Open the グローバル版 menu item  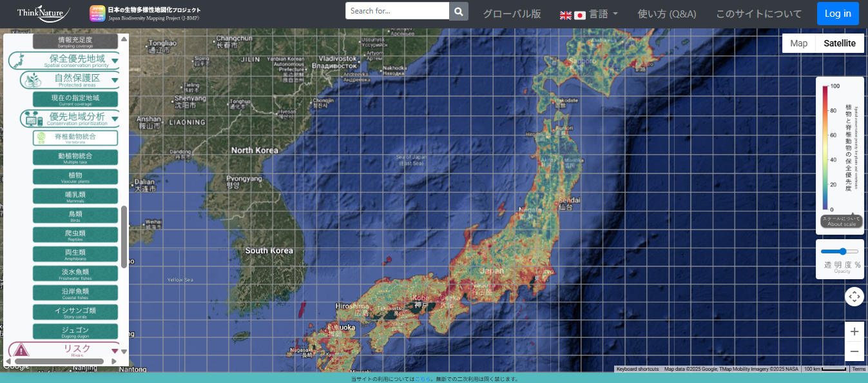(512, 14)
